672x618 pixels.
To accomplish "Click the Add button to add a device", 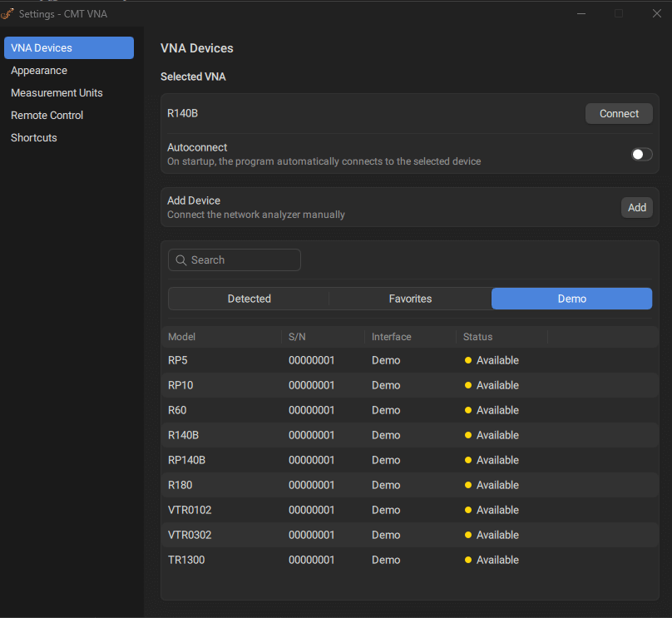I will [x=636, y=208].
